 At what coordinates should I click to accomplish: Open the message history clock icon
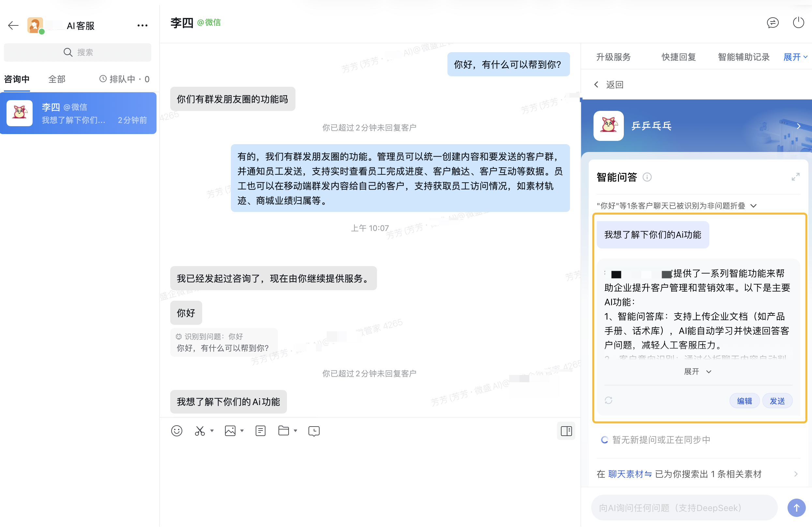pyautogui.click(x=314, y=431)
